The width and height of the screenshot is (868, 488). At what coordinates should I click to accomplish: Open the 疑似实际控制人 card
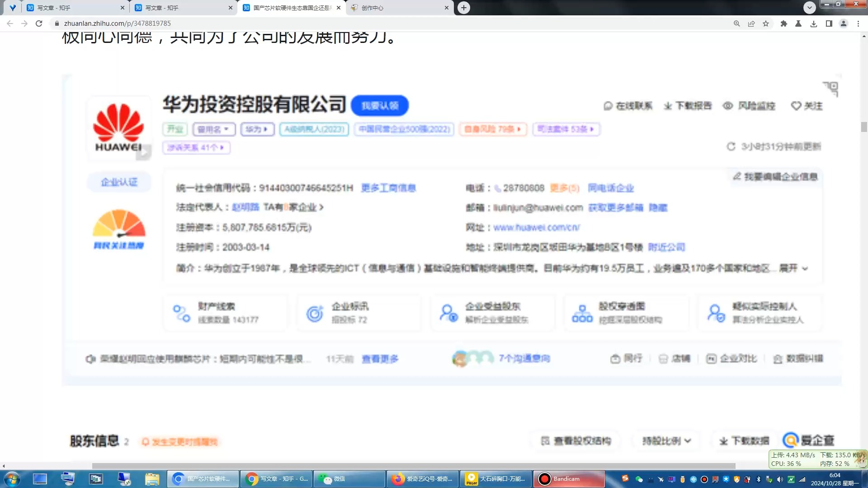pyautogui.click(x=760, y=313)
